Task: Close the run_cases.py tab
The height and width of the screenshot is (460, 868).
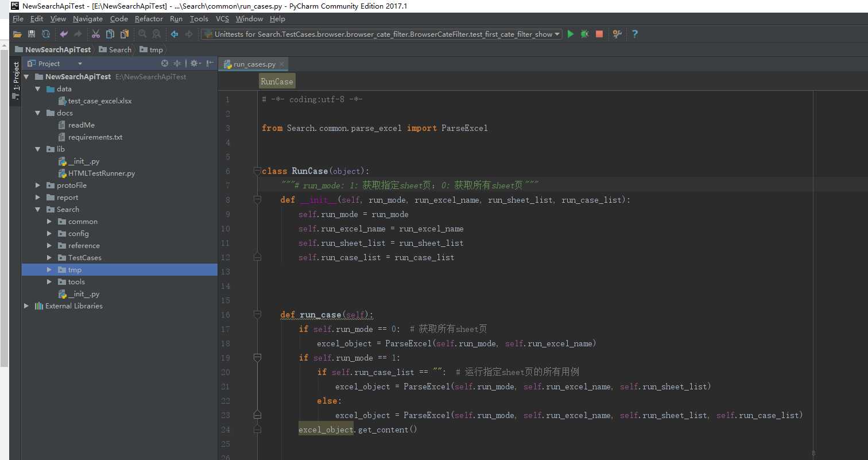Action: 281,64
